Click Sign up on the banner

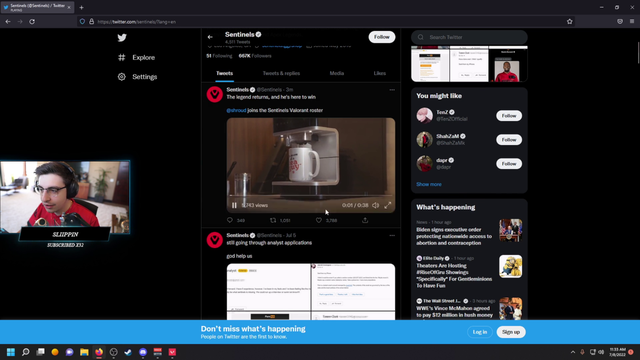(x=511, y=332)
